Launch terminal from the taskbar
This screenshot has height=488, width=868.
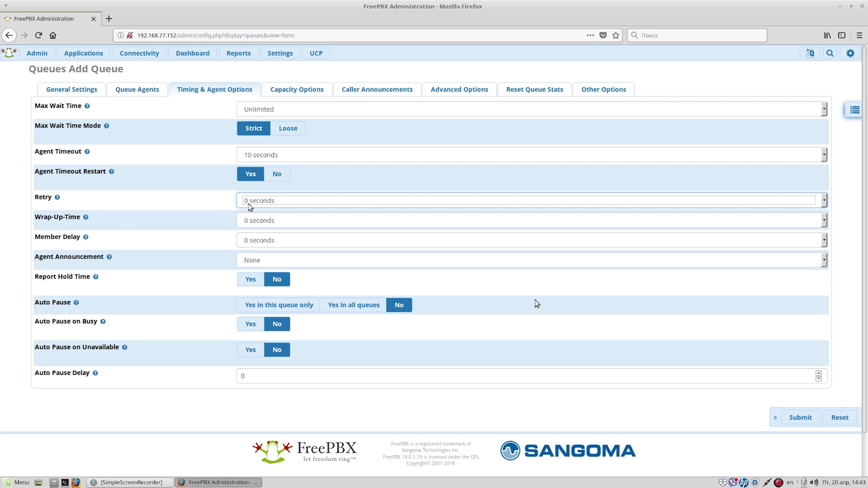click(x=65, y=482)
